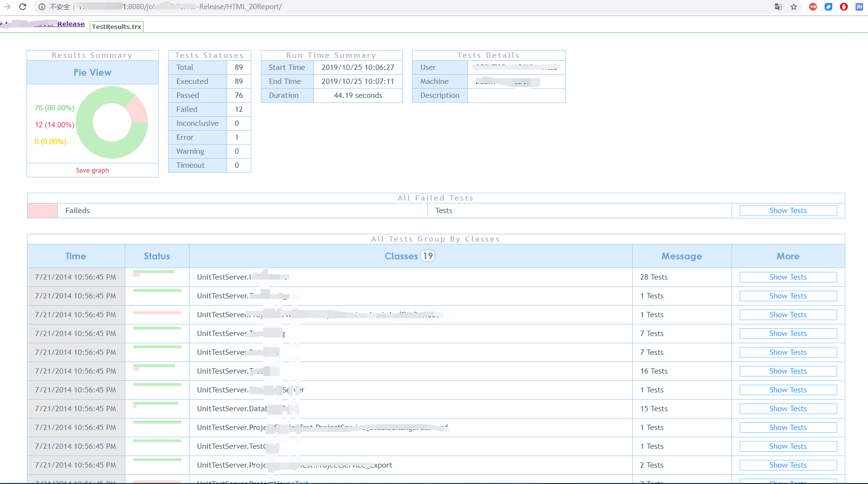Click the Start Time value 10:06:27
Screen dimensions: 868x484
[x=358, y=67]
